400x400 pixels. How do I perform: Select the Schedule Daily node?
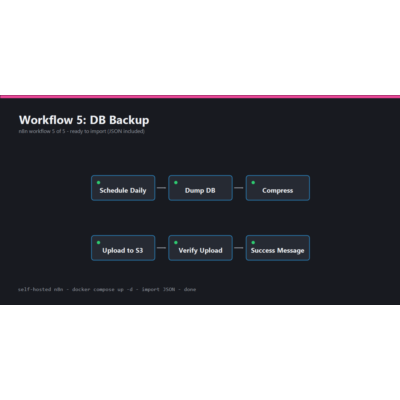[123, 188]
